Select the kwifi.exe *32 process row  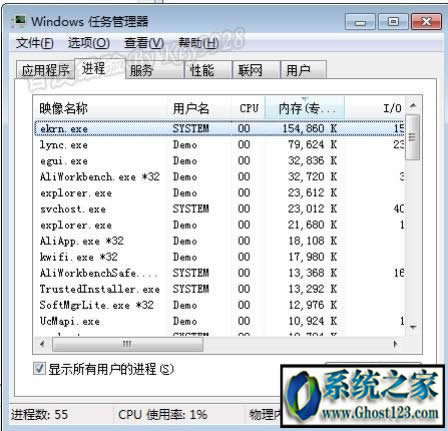pyautogui.click(x=219, y=257)
